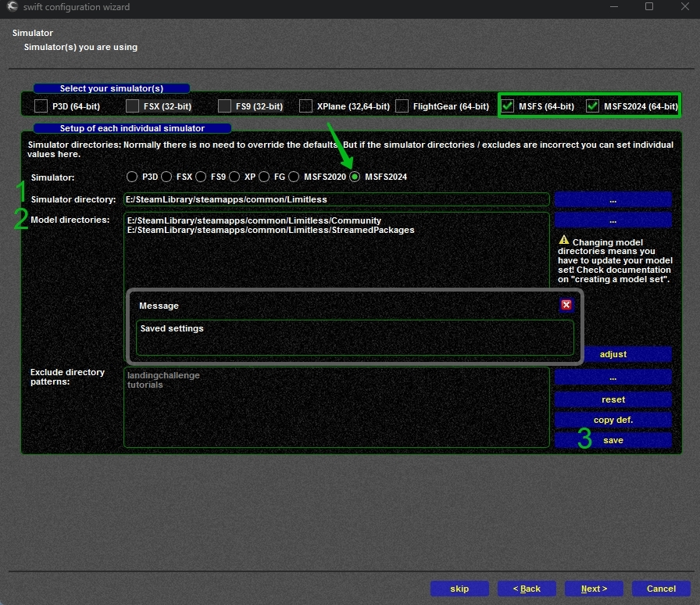700x605 pixels.
Task: Click the swift logo in title bar
Action: [x=13, y=7]
